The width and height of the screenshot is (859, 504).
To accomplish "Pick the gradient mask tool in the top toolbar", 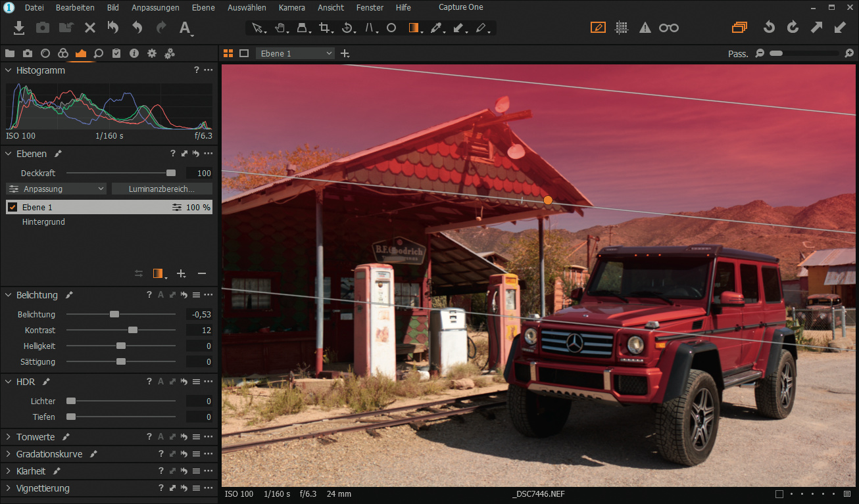I will click(414, 28).
